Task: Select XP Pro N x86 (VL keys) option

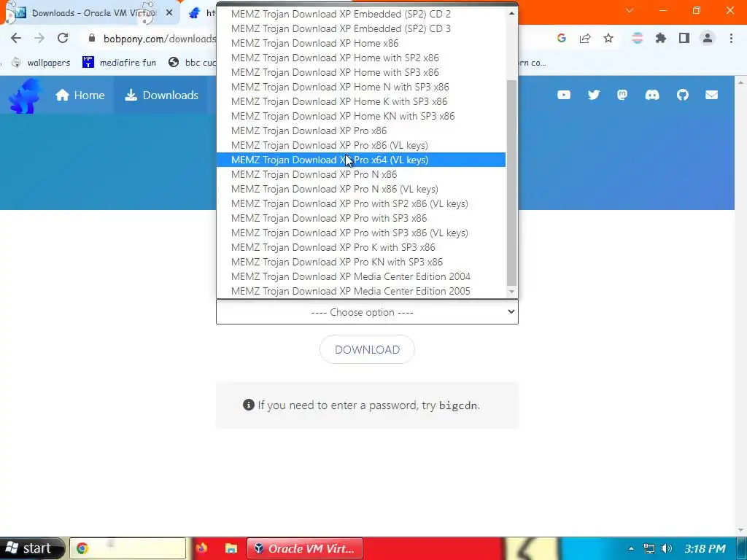Action: tap(361, 189)
